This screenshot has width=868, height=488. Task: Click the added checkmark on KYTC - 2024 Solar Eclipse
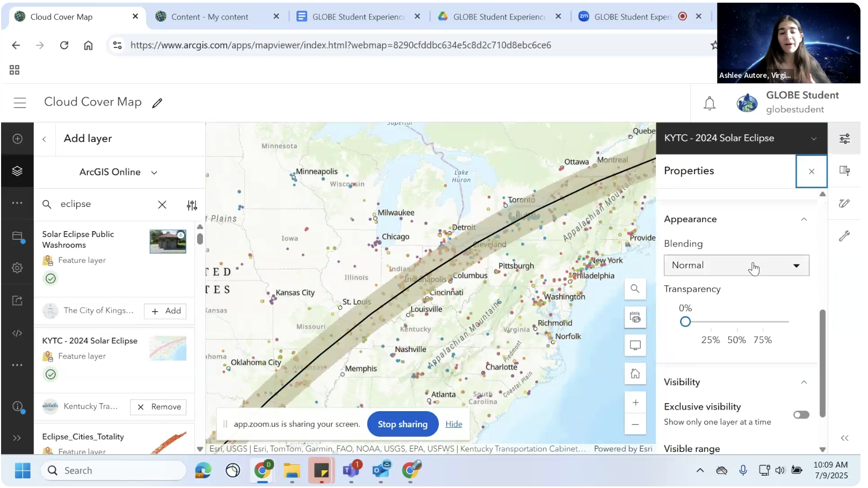point(50,374)
